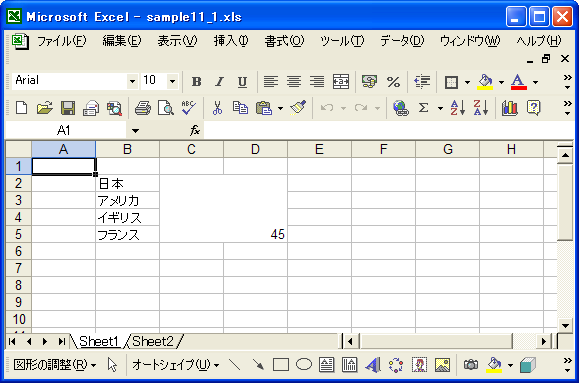Click the Open file icon
This screenshot has width=579, height=383.
[x=45, y=108]
